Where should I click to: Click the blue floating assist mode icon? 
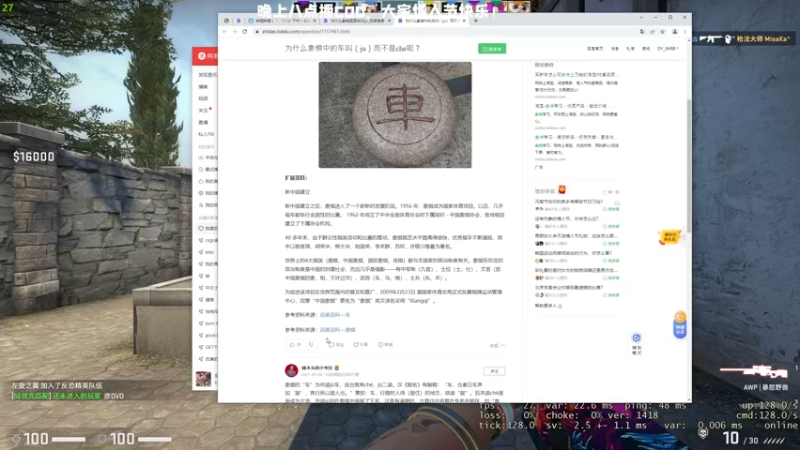[636, 338]
